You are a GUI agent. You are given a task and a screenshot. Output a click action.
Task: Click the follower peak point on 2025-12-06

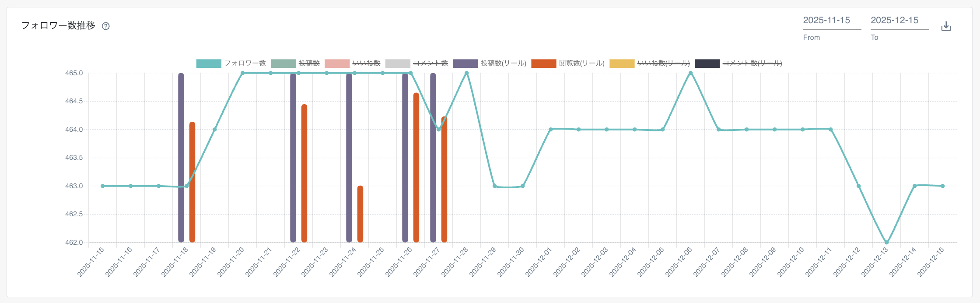(690, 73)
